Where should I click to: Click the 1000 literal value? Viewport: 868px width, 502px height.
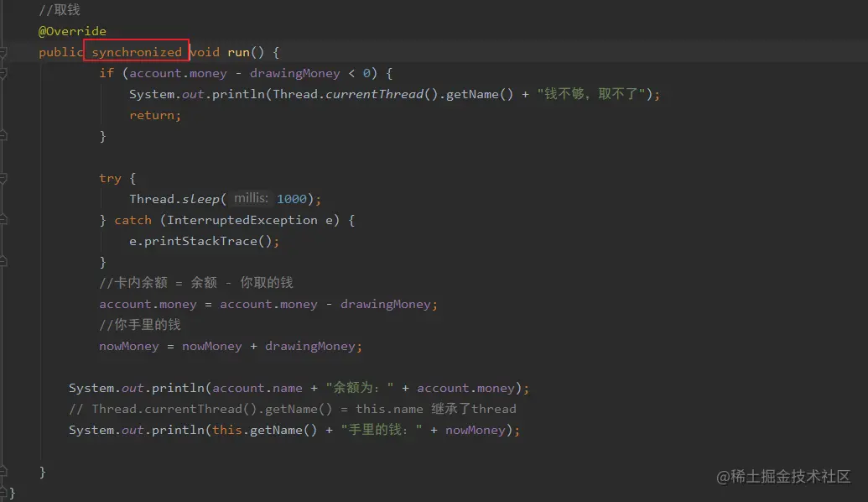pyautogui.click(x=292, y=199)
